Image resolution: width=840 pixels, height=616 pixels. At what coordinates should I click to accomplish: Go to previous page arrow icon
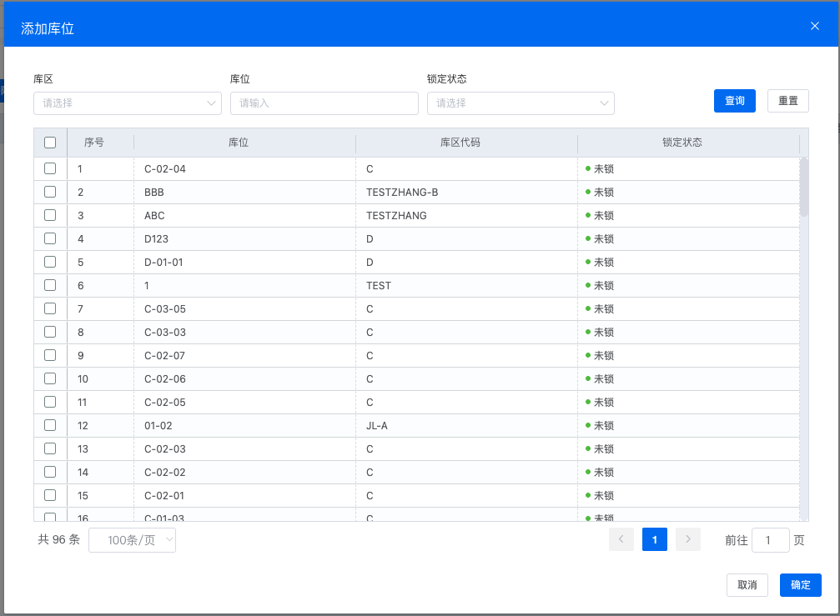[621, 540]
